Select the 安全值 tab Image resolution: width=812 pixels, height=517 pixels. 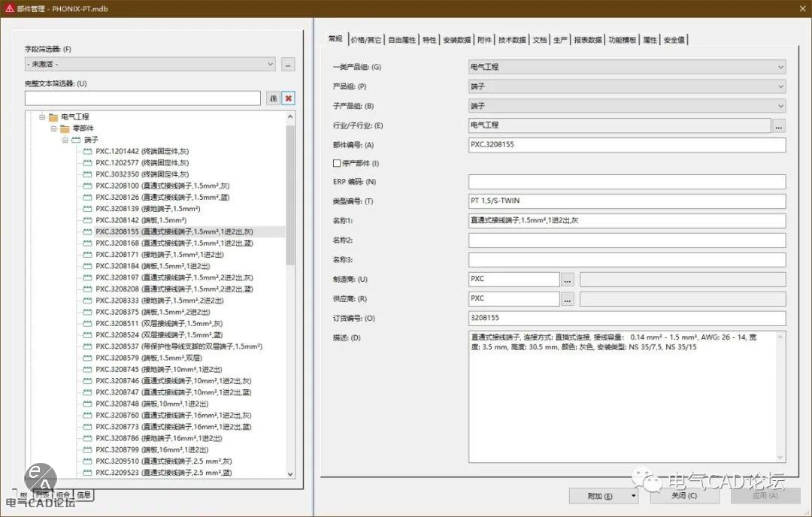pos(674,40)
